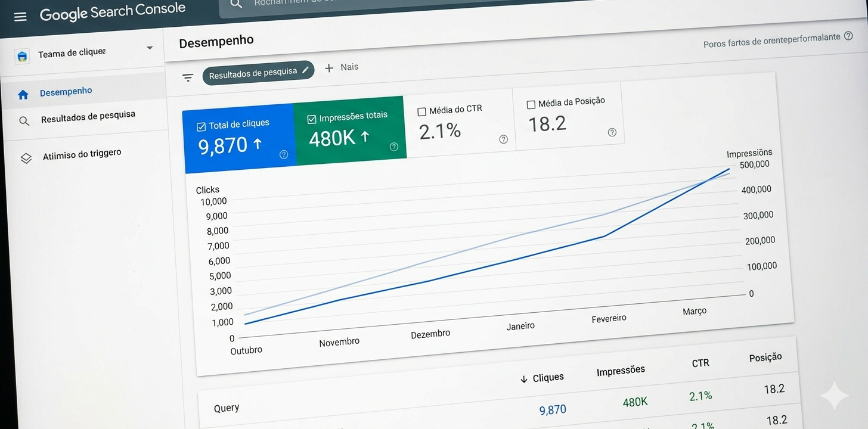Viewport: 868px width, 429px height.
Task: Uncheck the Impressões totais metric
Action: tap(311, 119)
